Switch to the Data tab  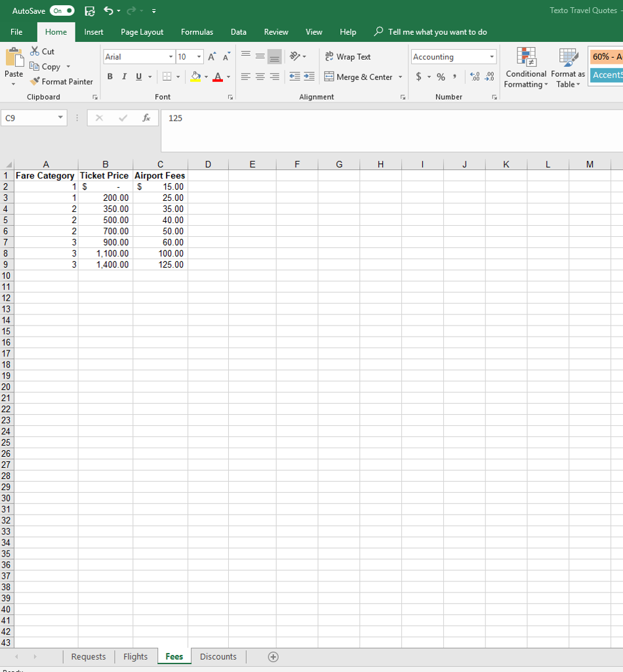pyautogui.click(x=239, y=32)
